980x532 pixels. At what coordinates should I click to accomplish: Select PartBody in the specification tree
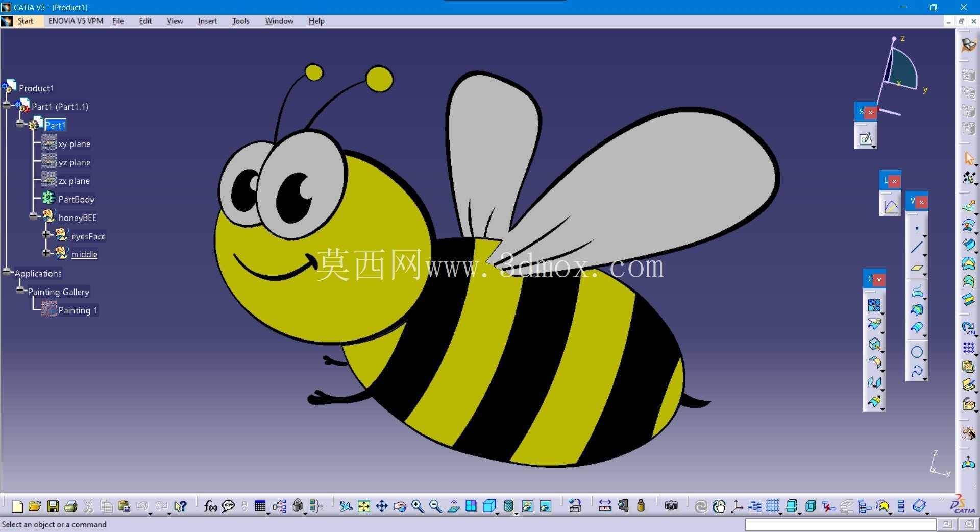coord(76,199)
